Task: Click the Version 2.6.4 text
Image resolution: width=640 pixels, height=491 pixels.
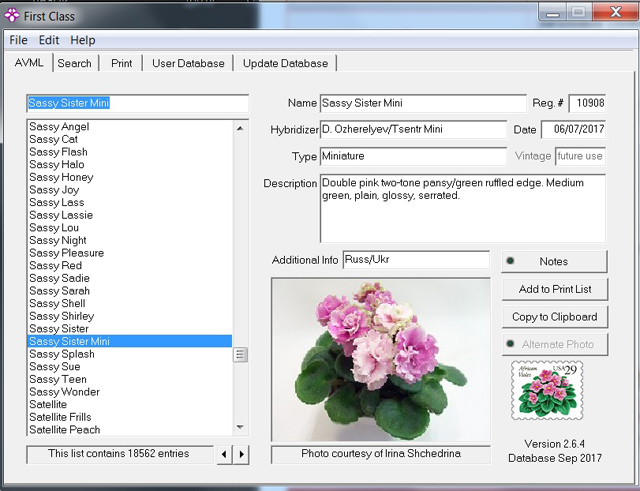Action: pos(554,444)
